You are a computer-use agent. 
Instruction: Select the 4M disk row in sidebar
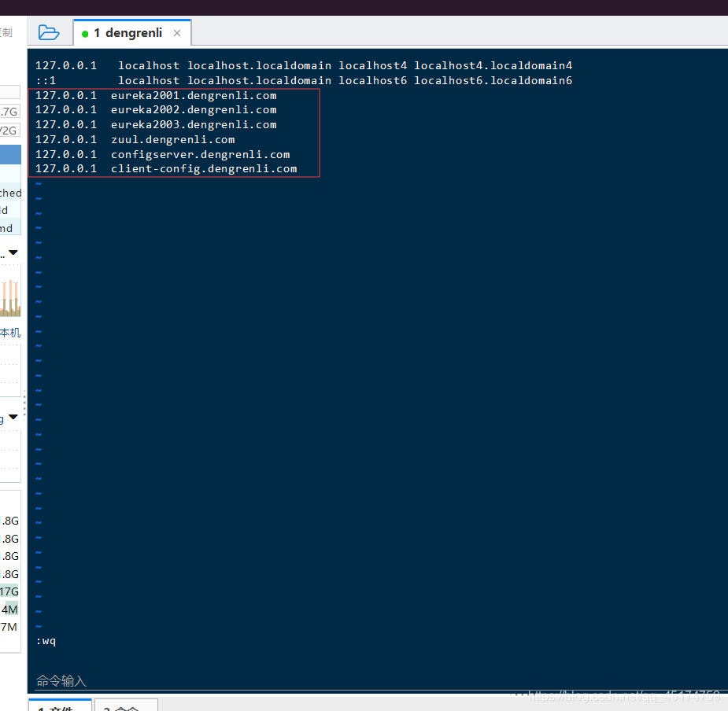click(9, 610)
